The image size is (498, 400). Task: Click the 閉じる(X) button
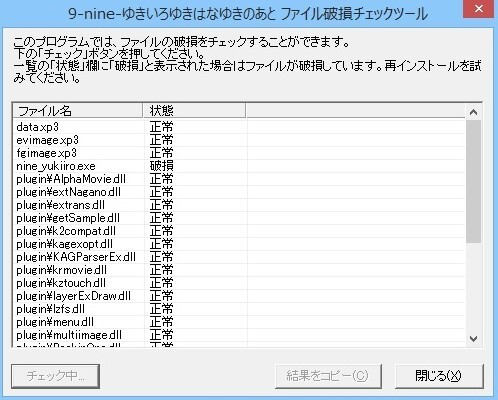439,376
